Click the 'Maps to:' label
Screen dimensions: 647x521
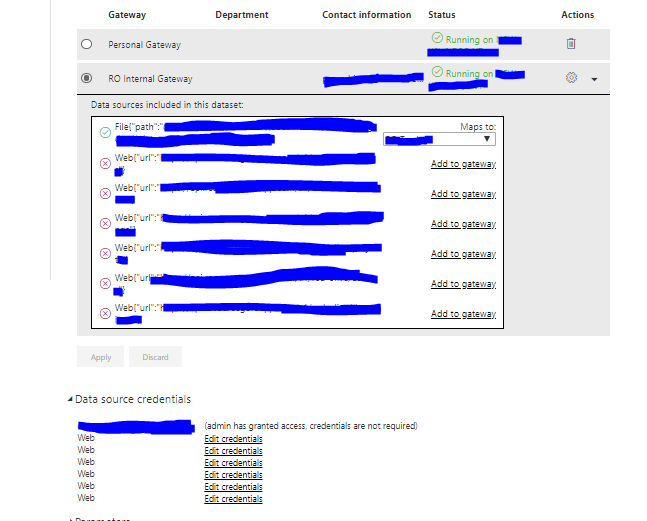[x=478, y=127]
